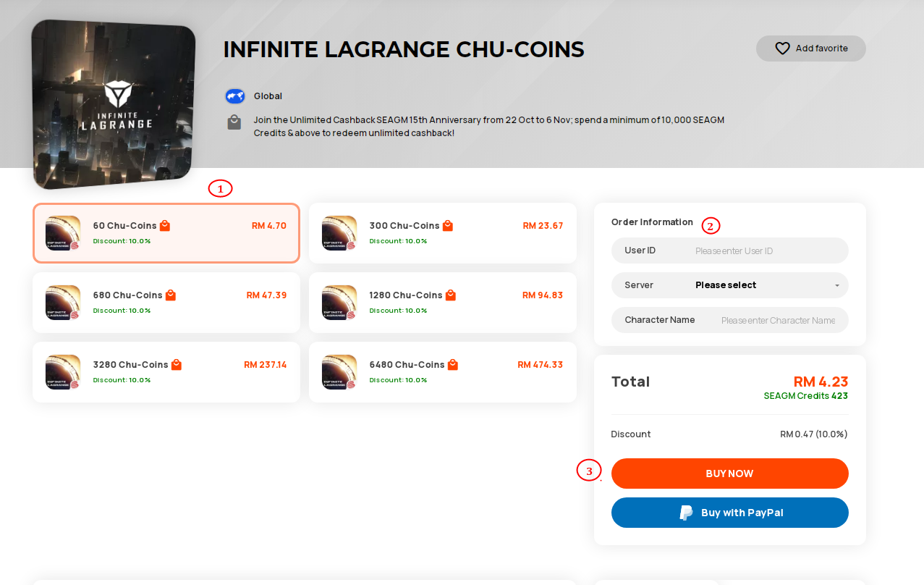The width and height of the screenshot is (924, 585).
Task: Open the Infinite Lagrange cover image
Action: pos(114,105)
